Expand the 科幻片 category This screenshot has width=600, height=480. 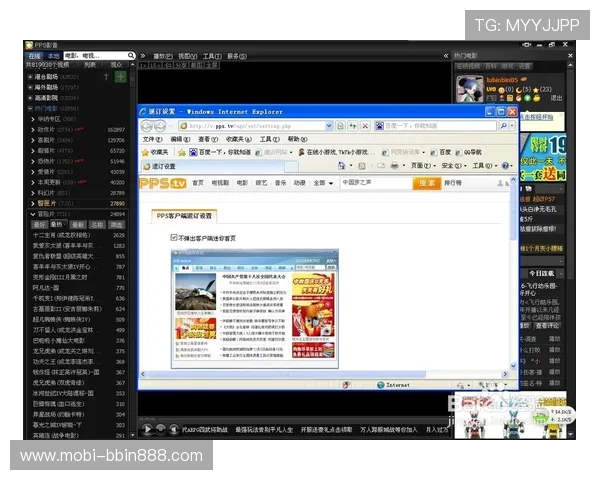(x=33, y=193)
